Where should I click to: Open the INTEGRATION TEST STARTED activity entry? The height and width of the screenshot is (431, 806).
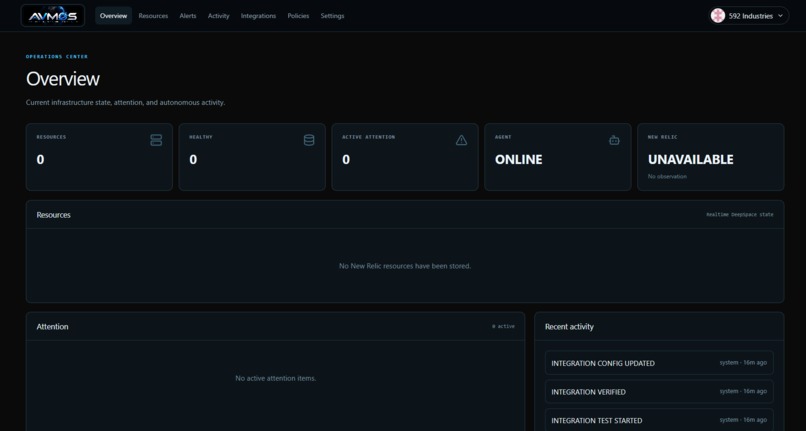pyautogui.click(x=659, y=420)
